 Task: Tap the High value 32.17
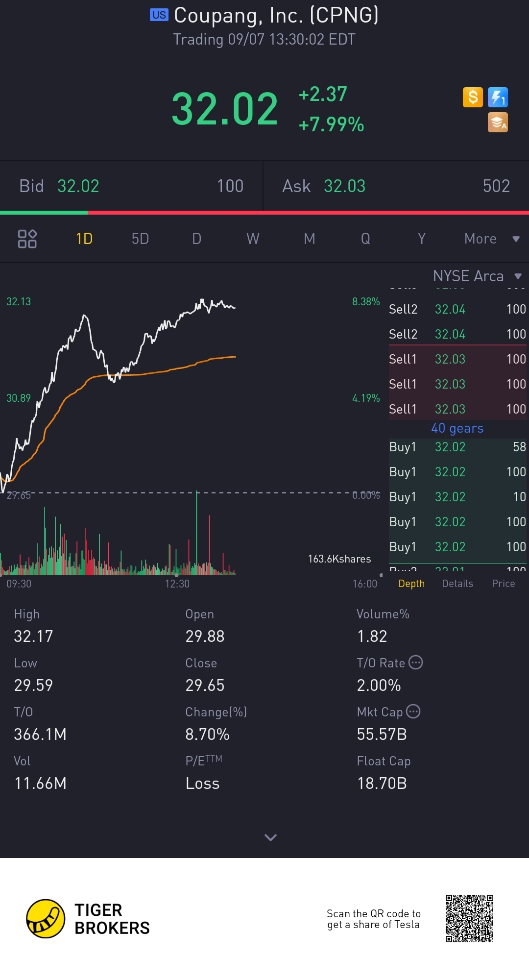coord(33,637)
